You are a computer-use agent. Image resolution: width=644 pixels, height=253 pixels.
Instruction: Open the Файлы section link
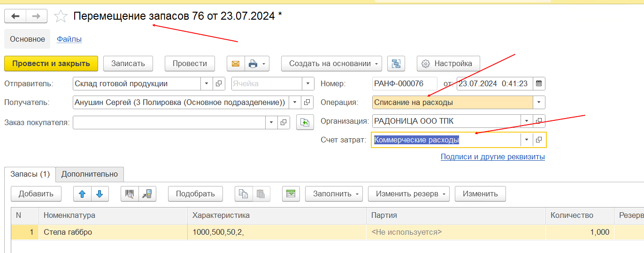pos(69,39)
